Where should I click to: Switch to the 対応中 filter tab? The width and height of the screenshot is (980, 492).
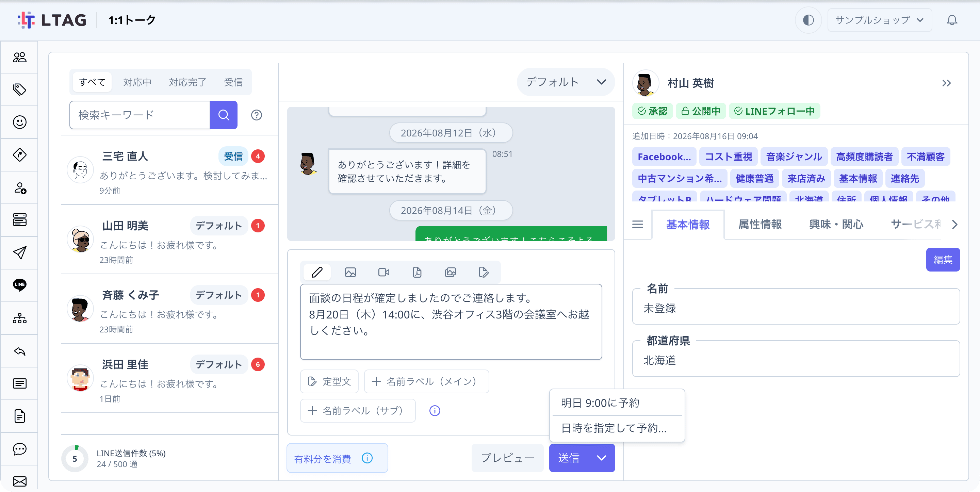click(x=137, y=82)
